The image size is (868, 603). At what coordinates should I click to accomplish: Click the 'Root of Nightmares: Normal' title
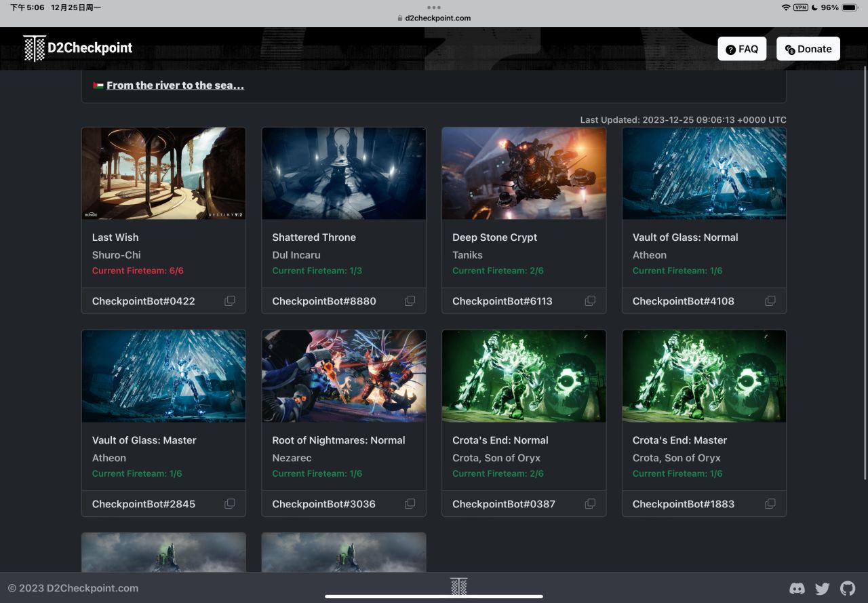pos(338,440)
